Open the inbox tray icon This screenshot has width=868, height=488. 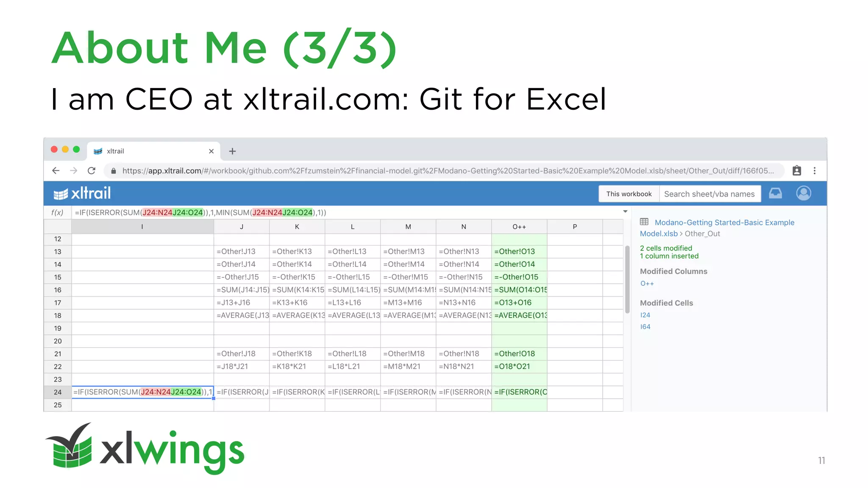click(x=776, y=193)
